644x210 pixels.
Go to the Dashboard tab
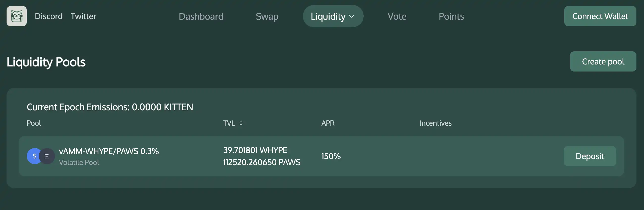[x=201, y=16]
